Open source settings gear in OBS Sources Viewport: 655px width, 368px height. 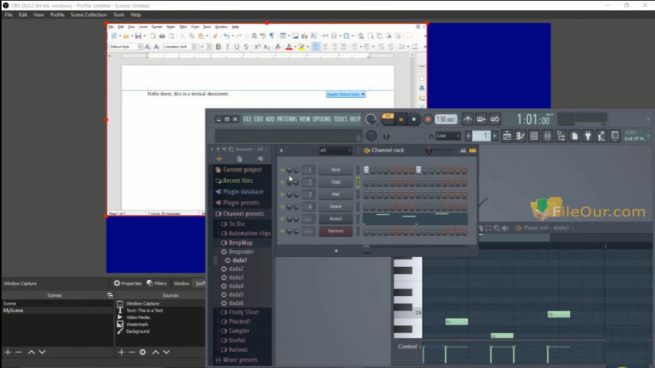142,352
